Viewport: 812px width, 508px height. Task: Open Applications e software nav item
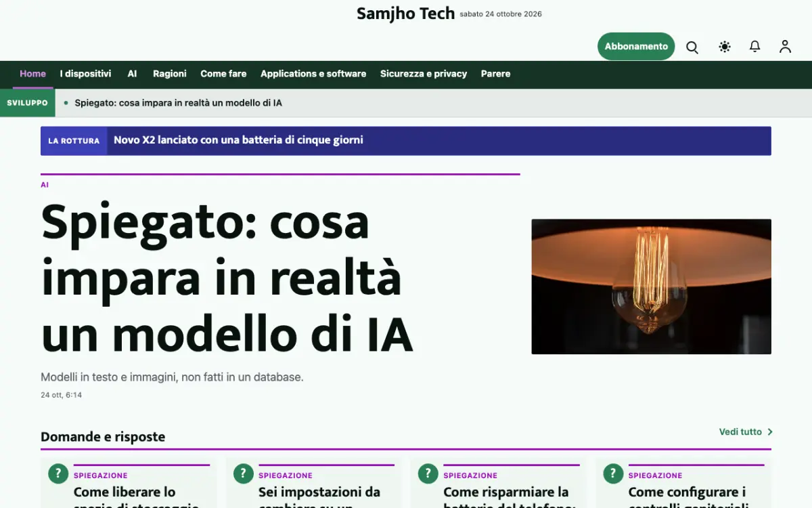coord(313,74)
